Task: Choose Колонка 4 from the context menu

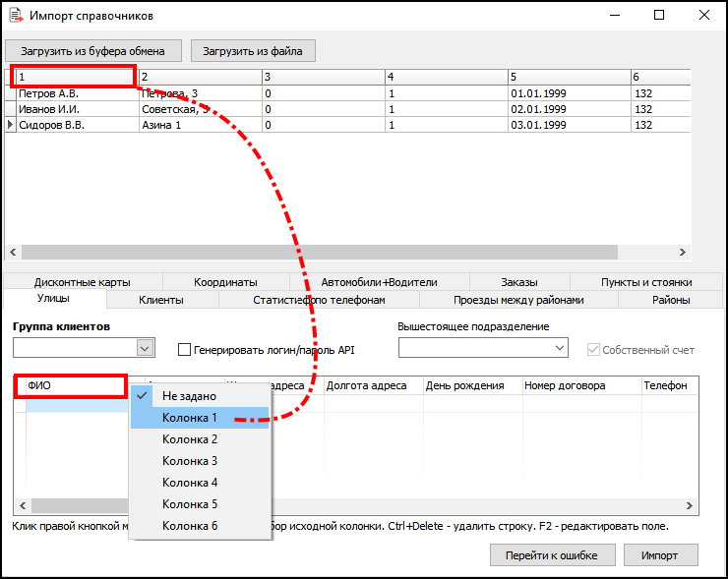Action: (189, 483)
